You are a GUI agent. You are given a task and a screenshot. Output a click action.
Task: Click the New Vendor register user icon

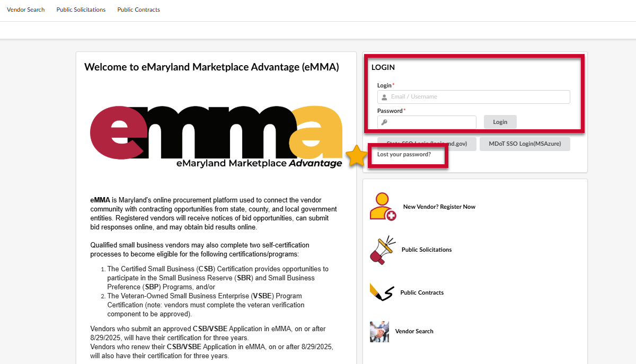[x=383, y=207]
